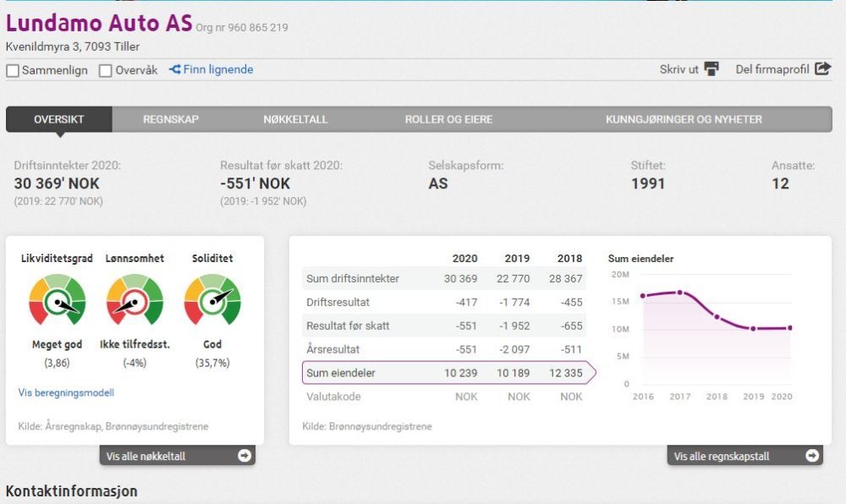Click the God (35,7%) rating text
Viewport: 846px width, 504px height.
(x=212, y=353)
